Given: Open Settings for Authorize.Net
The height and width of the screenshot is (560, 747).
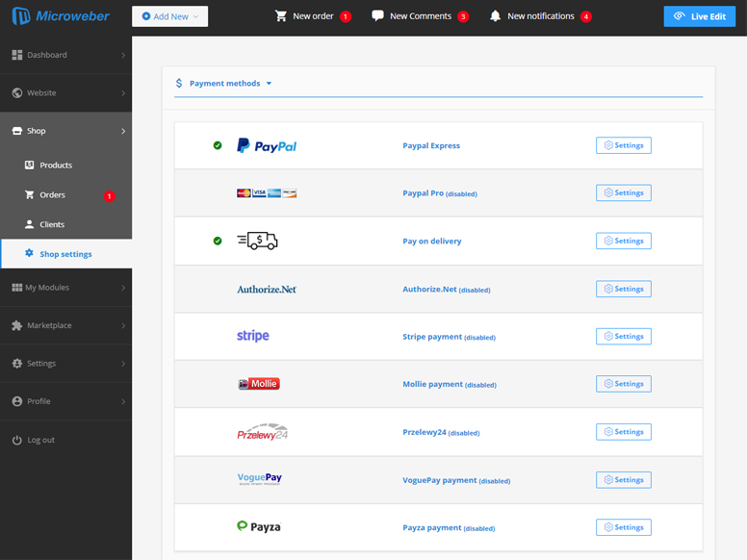Looking at the screenshot, I should 624,289.
